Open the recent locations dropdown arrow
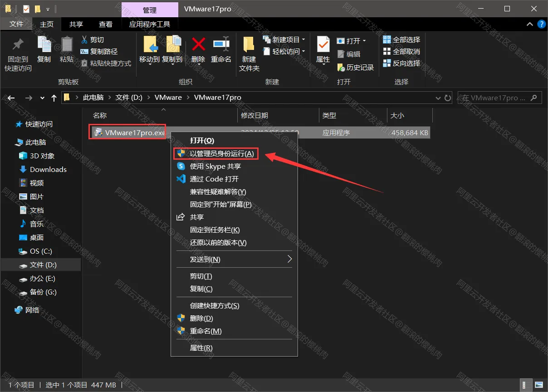Screen dimensions: 548x392 (42, 98)
